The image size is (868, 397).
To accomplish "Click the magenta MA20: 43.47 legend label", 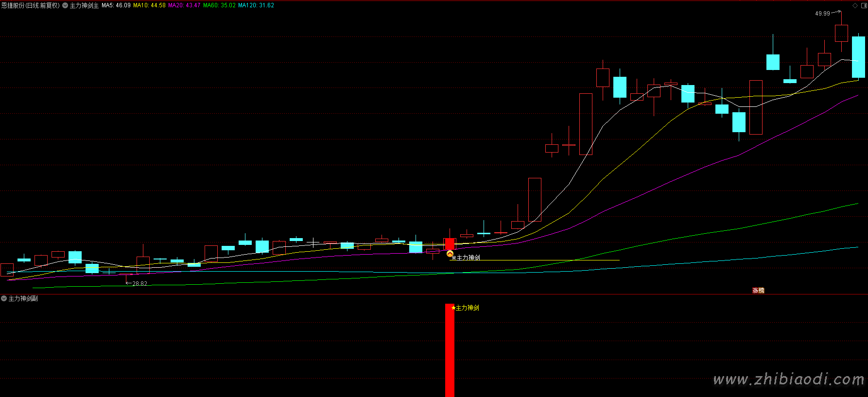I will [x=184, y=5].
